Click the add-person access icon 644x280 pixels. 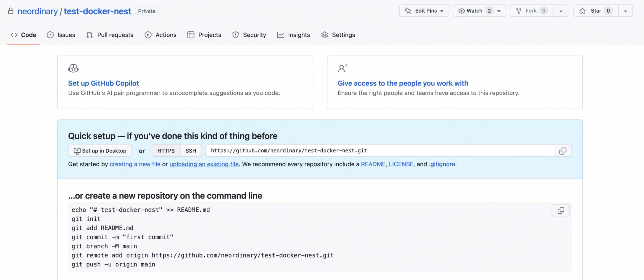(x=342, y=68)
